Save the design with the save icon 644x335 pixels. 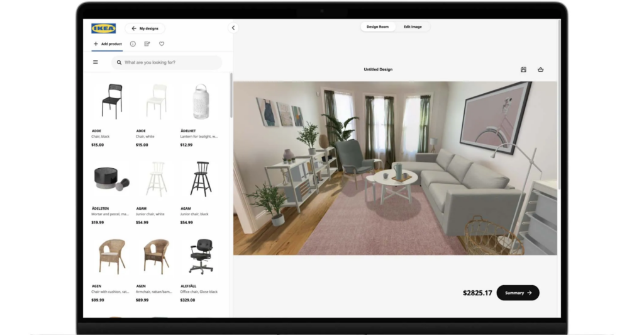[523, 69]
